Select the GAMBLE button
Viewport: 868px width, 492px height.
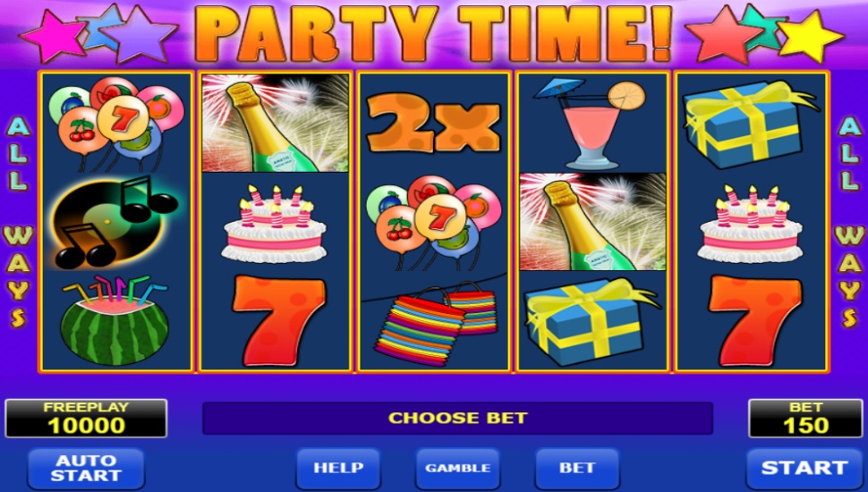click(458, 468)
